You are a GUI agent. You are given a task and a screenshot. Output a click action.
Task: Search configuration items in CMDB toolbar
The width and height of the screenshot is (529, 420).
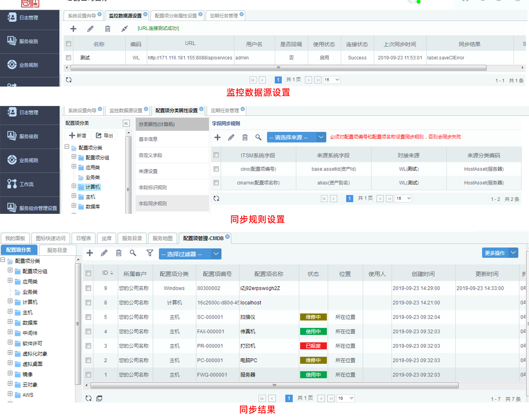(x=133, y=253)
